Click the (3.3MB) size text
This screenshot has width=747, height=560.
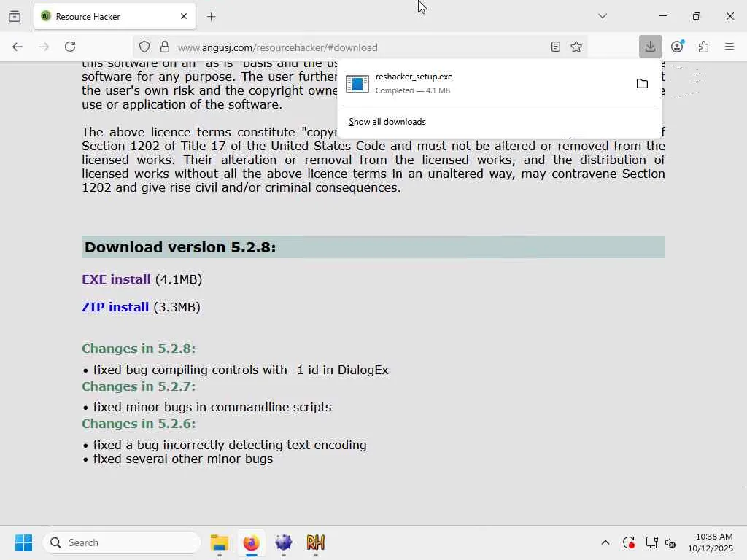click(177, 307)
